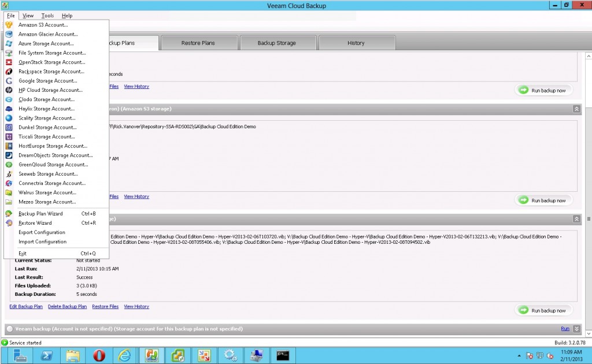Click the Backup Plan Wizard icon
The height and width of the screenshot is (364, 592).
(9, 214)
